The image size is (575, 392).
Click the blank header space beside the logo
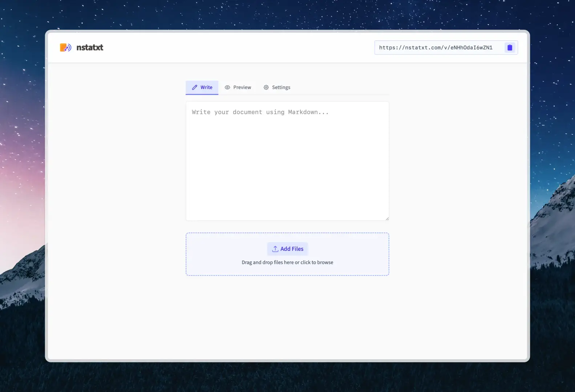pyautogui.click(x=236, y=48)
